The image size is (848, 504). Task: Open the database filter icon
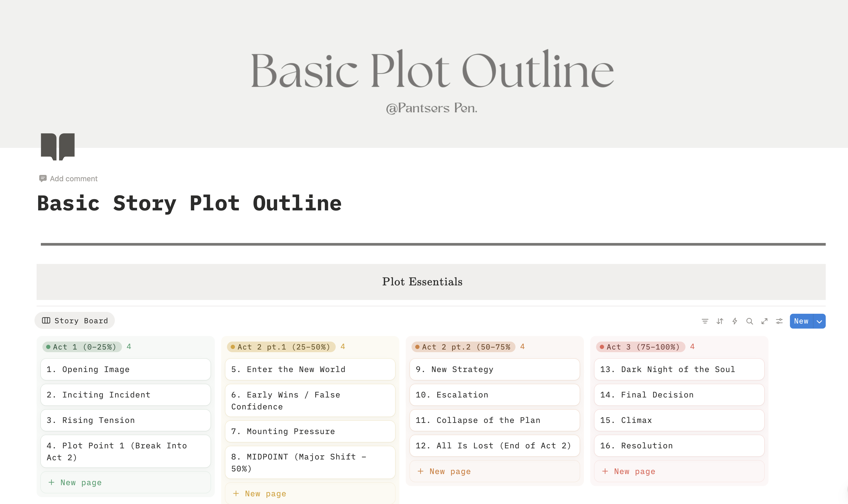(705, 321)
